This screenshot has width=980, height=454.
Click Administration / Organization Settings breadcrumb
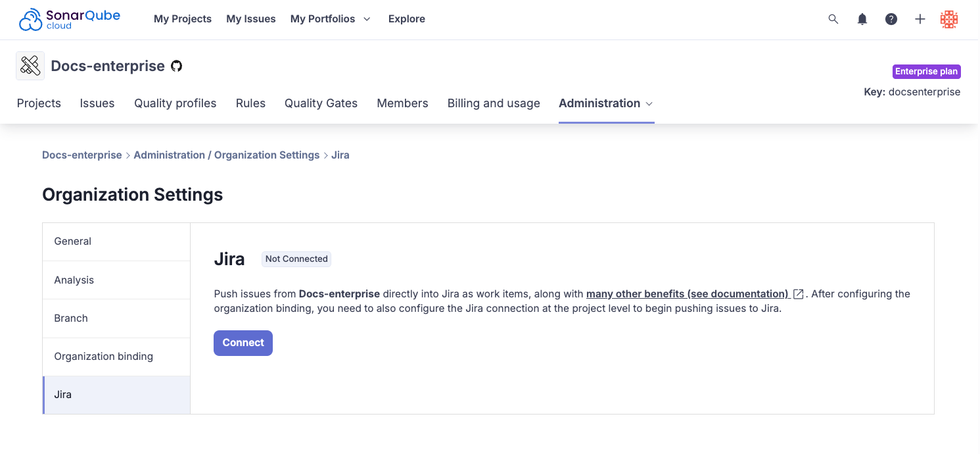coord(227,155)
